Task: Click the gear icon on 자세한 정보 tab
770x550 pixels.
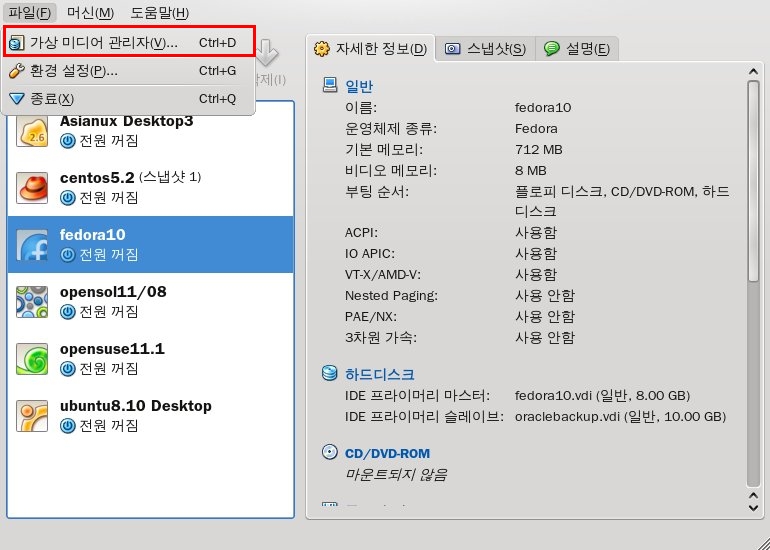Action: coord(322,49)
